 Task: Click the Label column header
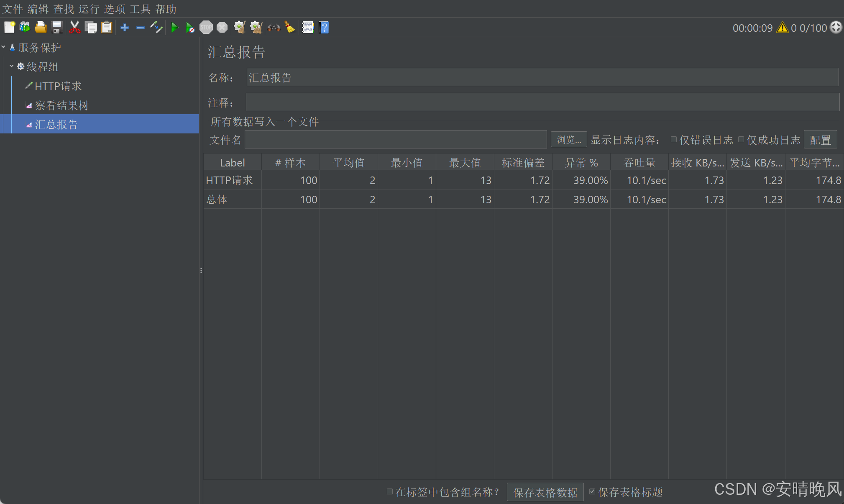click(233, 163)
